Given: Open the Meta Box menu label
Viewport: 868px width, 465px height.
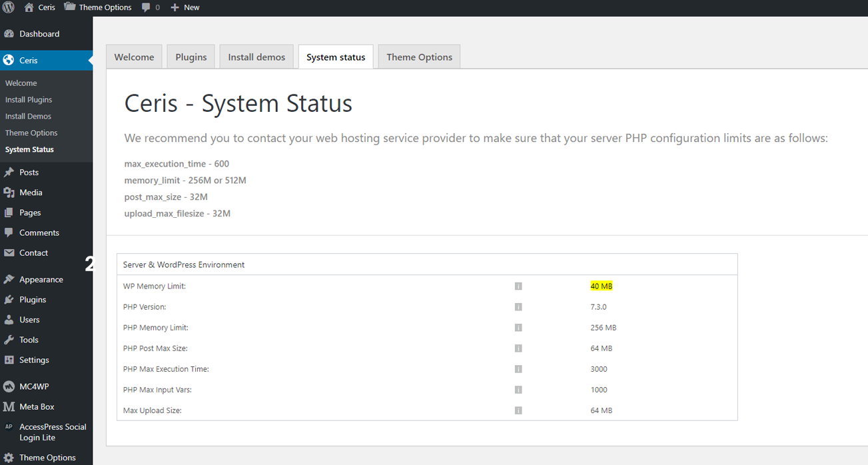Looking at the screenshot, I should tap(37, 406).
